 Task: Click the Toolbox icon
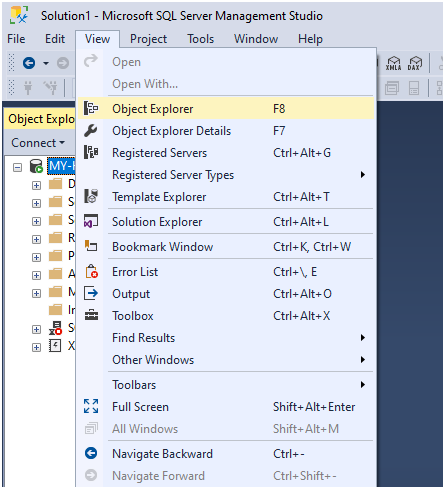click(x=91, y=315)
